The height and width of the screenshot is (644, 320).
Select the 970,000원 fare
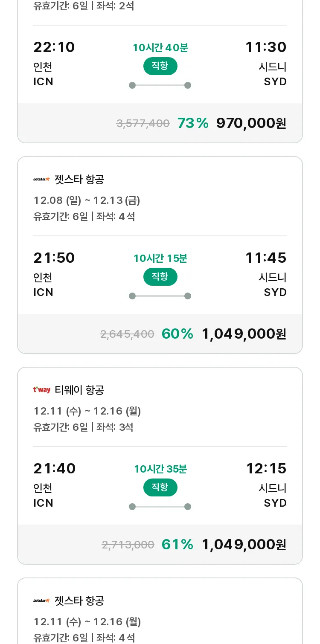pos(251,123)
